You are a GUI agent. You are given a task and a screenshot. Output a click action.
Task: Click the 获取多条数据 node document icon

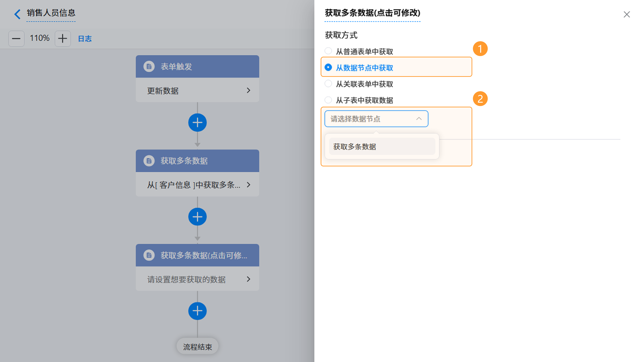pos(149,161)
